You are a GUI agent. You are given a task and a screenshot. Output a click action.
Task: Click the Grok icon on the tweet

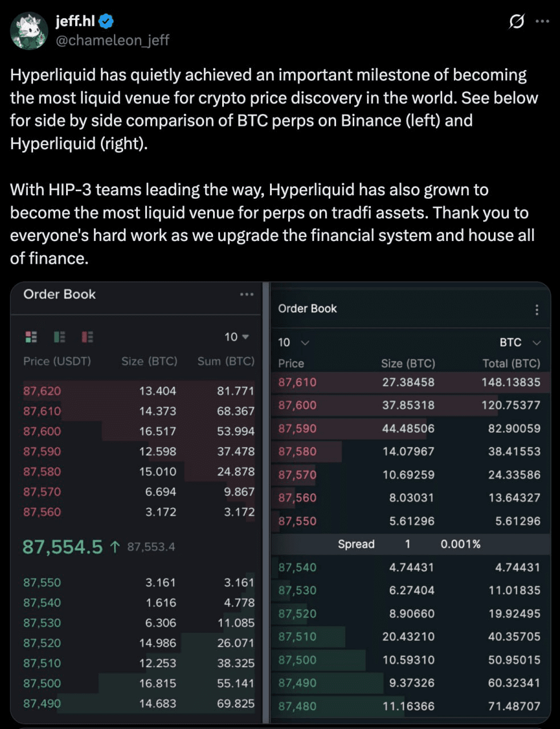point(516,22)
